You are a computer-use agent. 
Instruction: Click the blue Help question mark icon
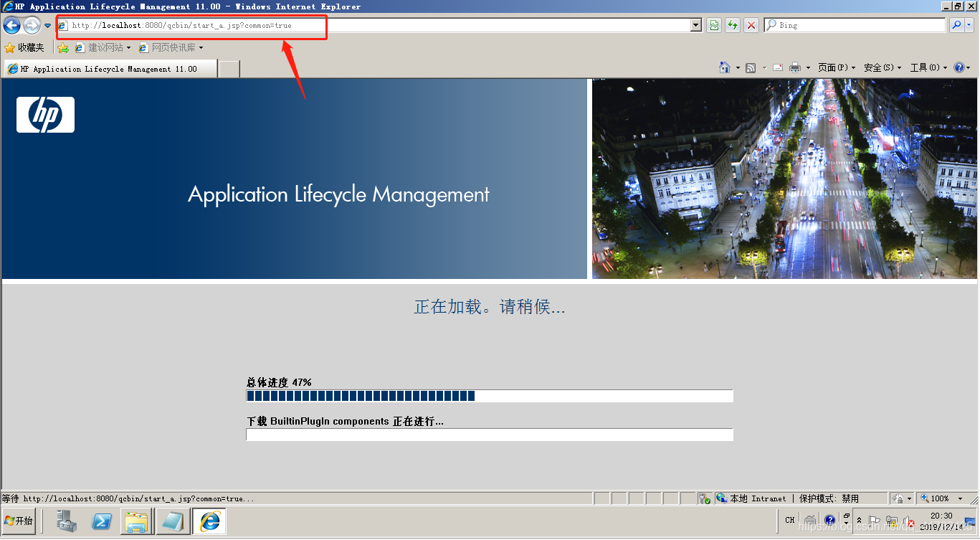pos(959,67)
